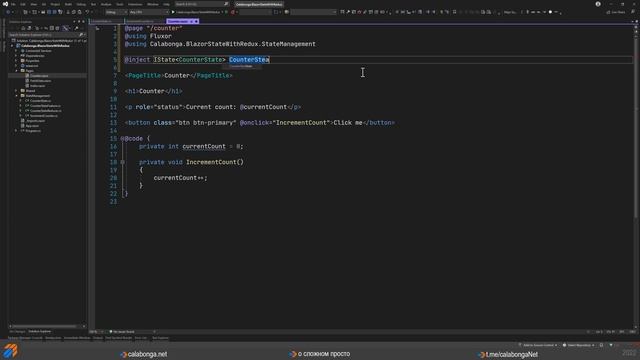The image size is (640, 360).
Task: Click the Visual Studio search box
Action: (x=202, y=4)
